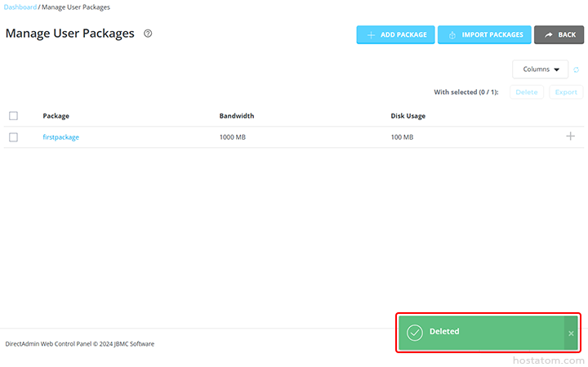
Task: Open Import Packages
Action: click(x=483, y=35)
